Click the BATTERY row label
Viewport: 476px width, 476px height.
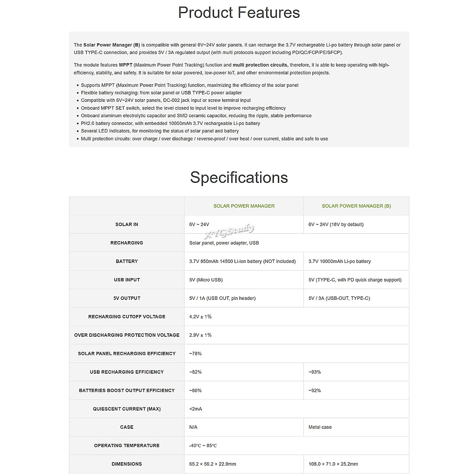coord(127,261)
